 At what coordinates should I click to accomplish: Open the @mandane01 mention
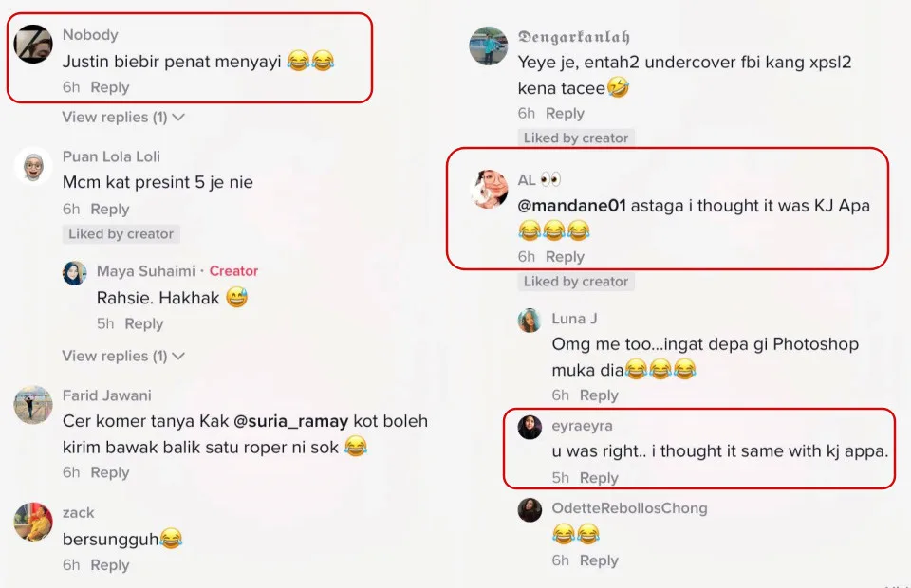[571, 206]
